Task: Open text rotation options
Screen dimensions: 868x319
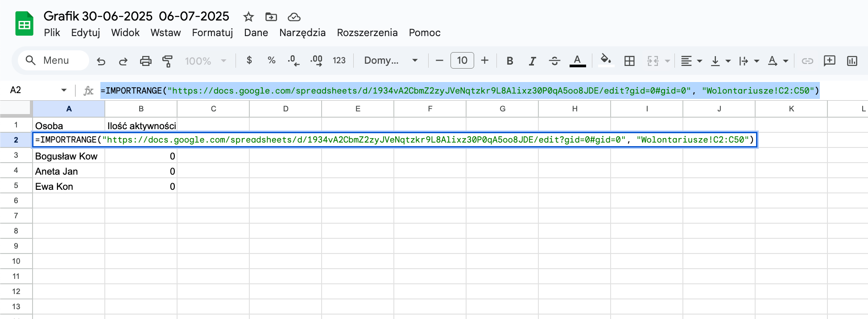Action: pos(777,61)
